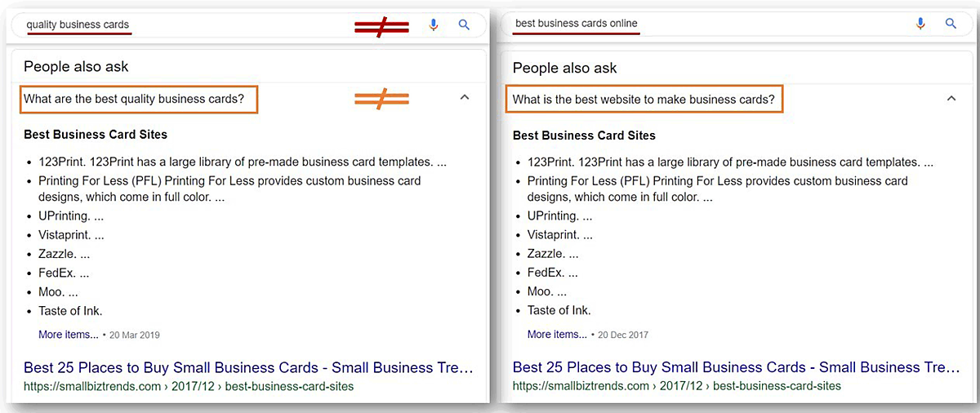980x413 pixels.
Task: Click right smallbiztrends.com URL breadcrumb
Action: 677,386
